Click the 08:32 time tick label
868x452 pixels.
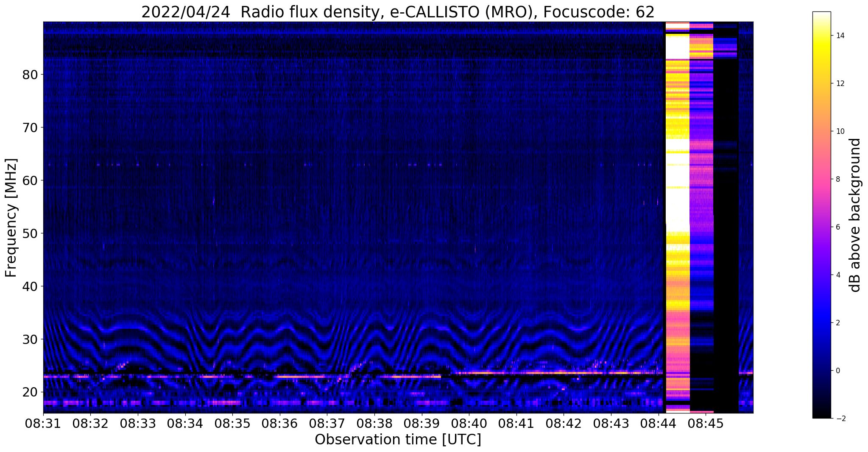[x=91, y=423]
